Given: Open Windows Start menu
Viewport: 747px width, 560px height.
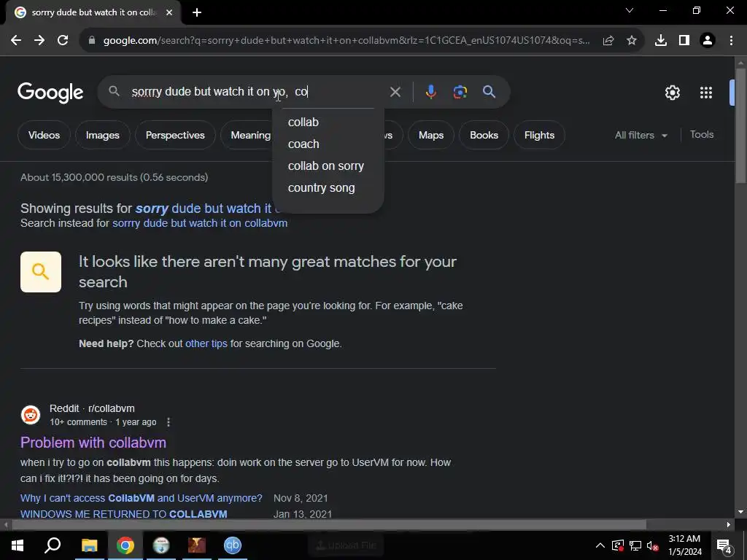Looking at the screenshot, I should point(18,545).
